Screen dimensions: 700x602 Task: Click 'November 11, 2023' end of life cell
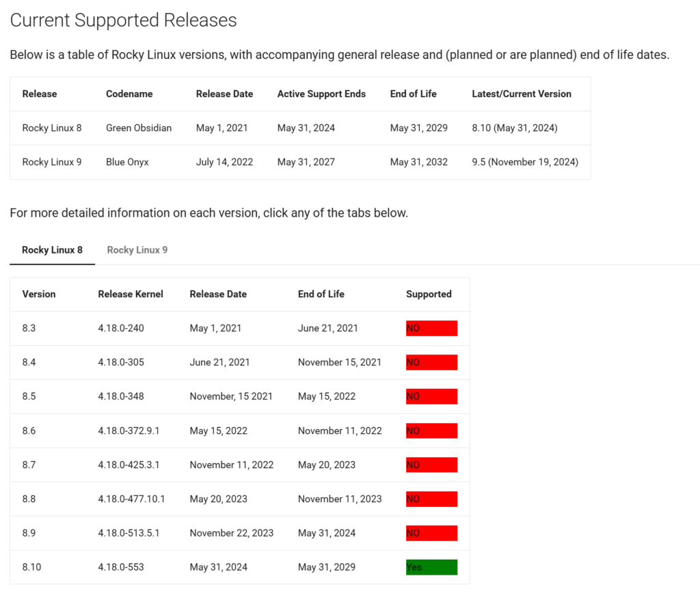[x=340, y=499]
